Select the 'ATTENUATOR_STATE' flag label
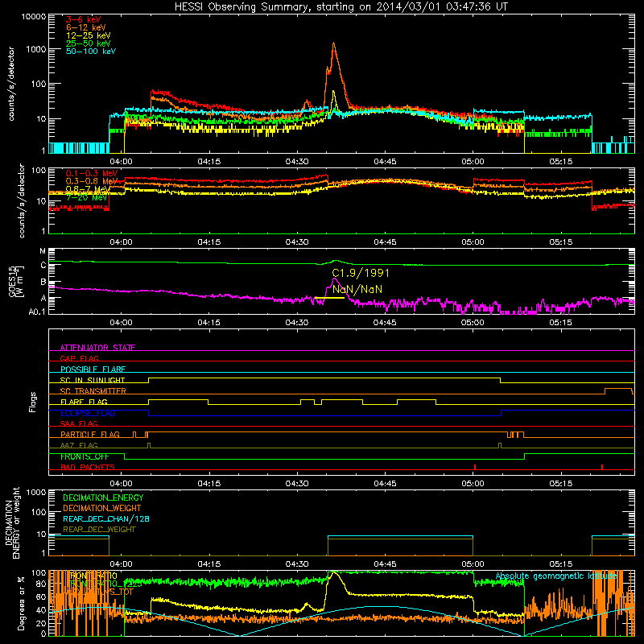Screen dimensions: 644x644 [97, 348]
